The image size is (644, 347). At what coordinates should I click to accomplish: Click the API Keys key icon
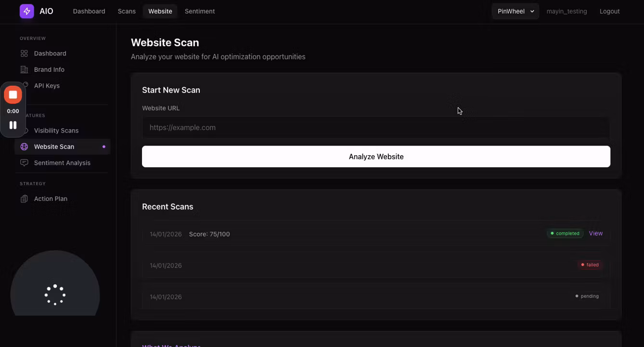(24, 85)
